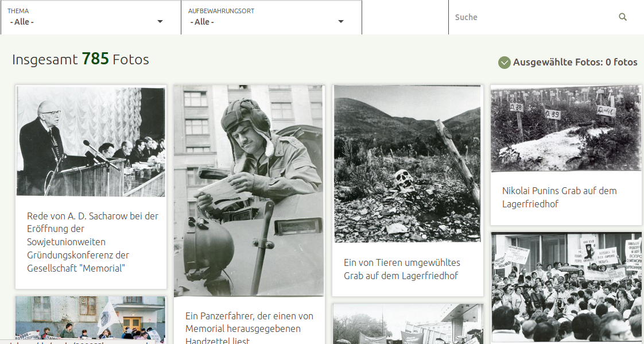Image resolution: width=644 pixels, height=344 pixels.
Task: Open the crowd demonstration with placards photo
Action: tap(566, 288)
